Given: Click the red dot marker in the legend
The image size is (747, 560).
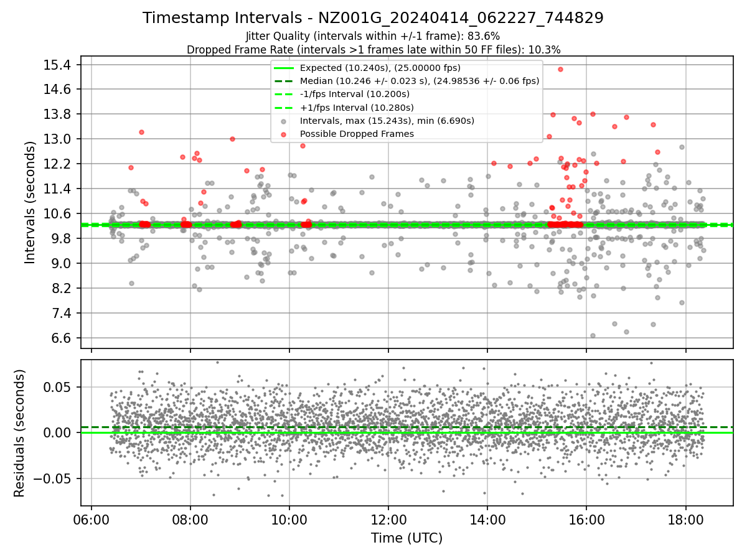Looking at the screenshot, I should (284, 134).
